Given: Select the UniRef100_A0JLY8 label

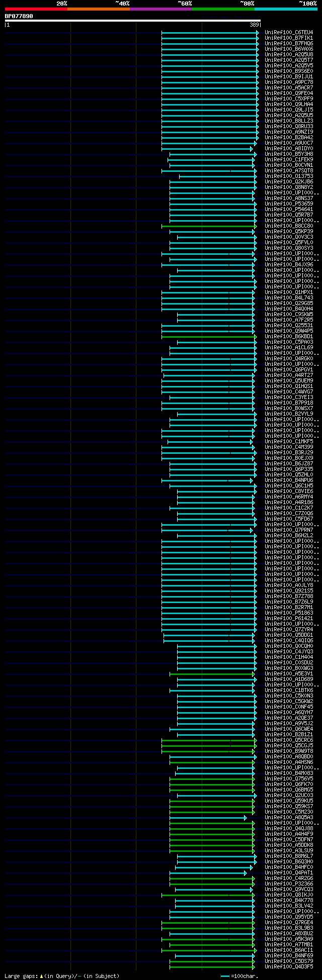Looking at the screenshot, I should click(289, 585).
